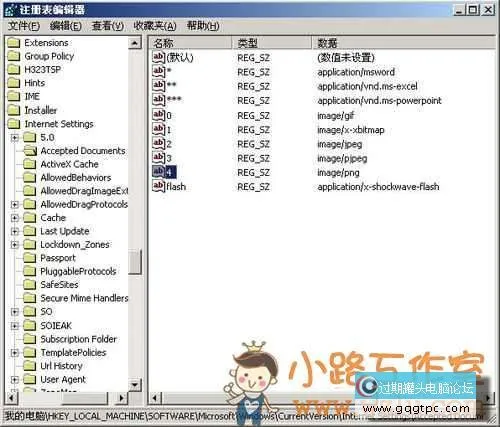500x427 pixels.
Task: Click tree pane scroll up arrow
Action: click(135, 43)
